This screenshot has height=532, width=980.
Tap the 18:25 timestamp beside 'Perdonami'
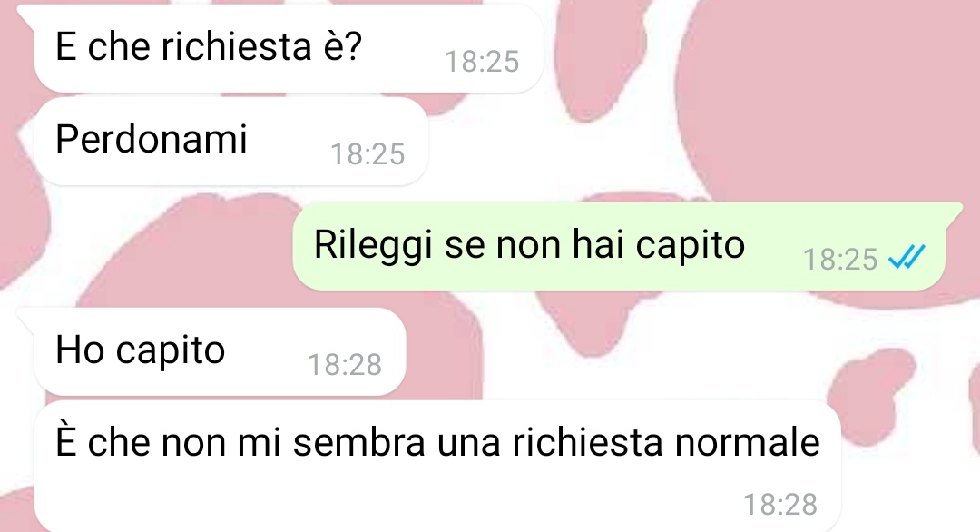(x=367, y=154)
